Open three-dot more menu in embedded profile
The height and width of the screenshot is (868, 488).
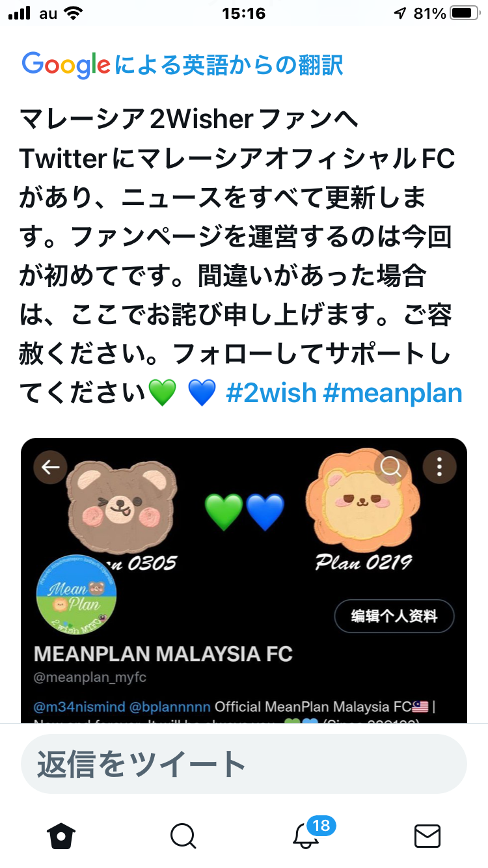pyautogui.click(x=440, y=467)
